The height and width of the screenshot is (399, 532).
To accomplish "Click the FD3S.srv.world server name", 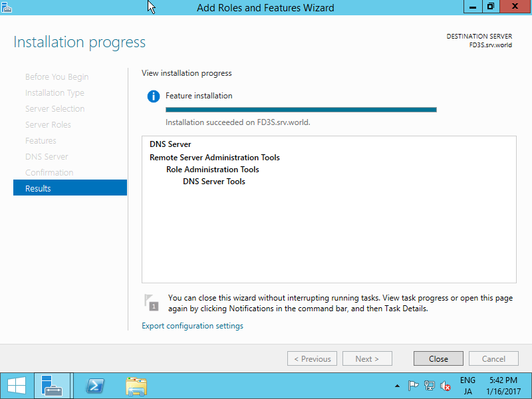I will point(491,45).
